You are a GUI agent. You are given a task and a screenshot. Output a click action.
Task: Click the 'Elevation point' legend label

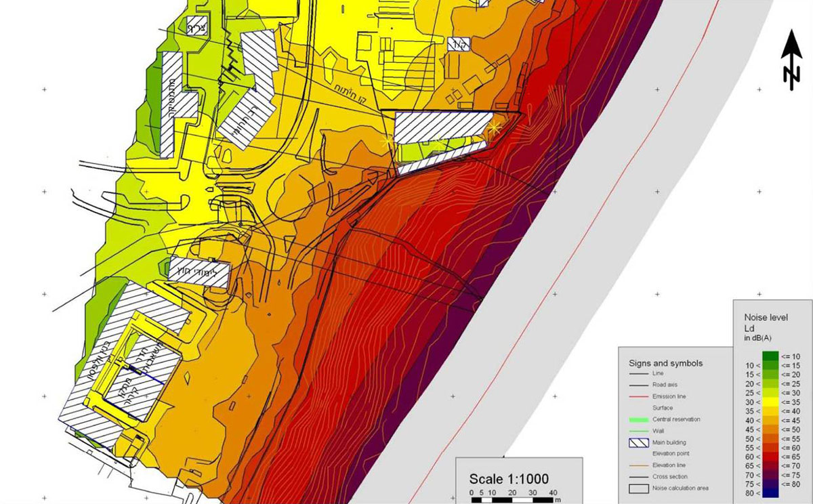672,454
